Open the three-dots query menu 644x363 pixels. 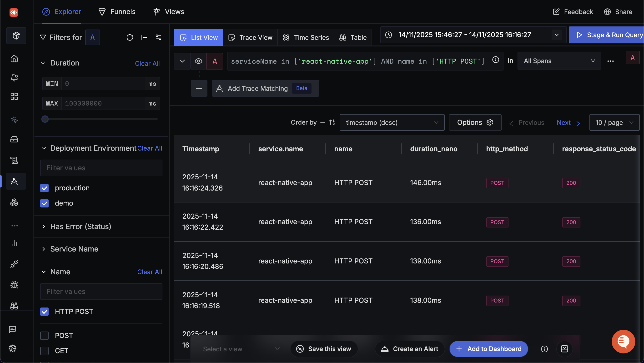[x=610, y=61]
